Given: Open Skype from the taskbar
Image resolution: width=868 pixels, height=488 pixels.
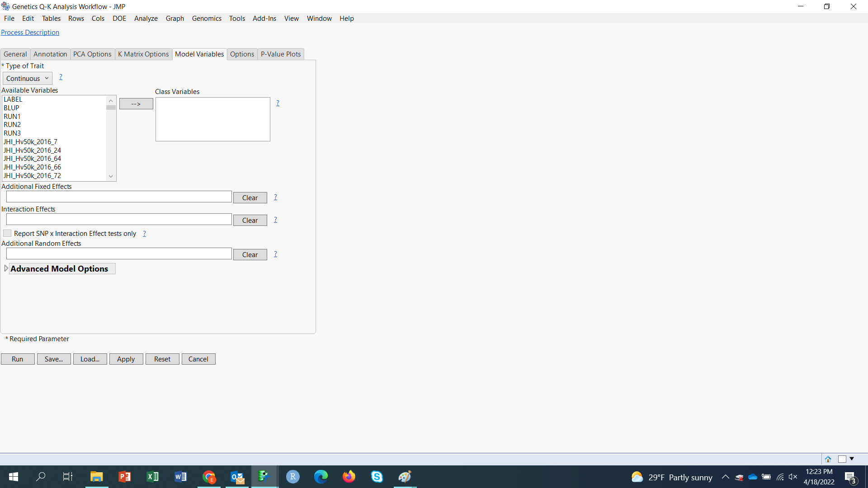Looking at the screenshot, I should tap(377, 477).
